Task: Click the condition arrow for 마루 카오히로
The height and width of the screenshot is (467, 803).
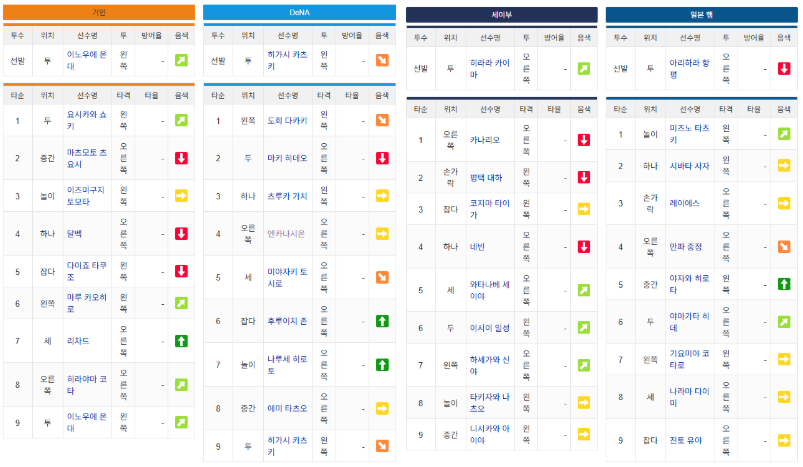Action: [181, 303]
